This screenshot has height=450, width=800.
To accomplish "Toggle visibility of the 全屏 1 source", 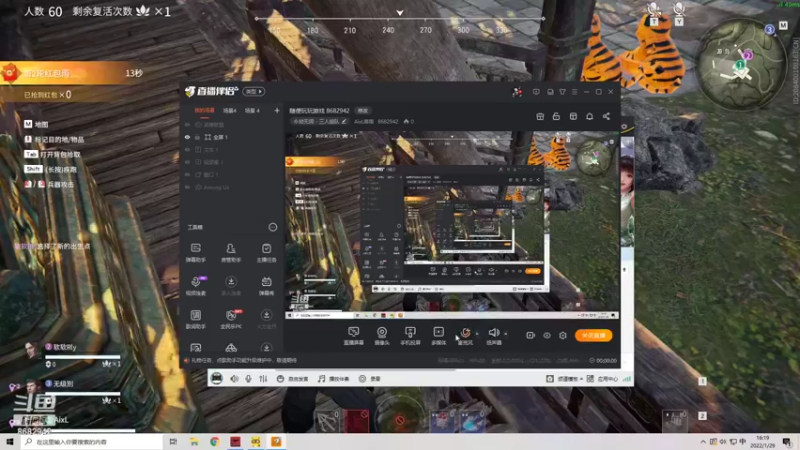I will (x=187, y=137).
